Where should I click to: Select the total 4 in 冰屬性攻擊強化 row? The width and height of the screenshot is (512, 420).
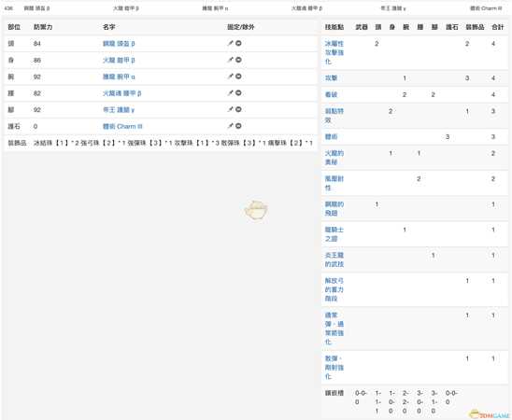tap(493, 43)
